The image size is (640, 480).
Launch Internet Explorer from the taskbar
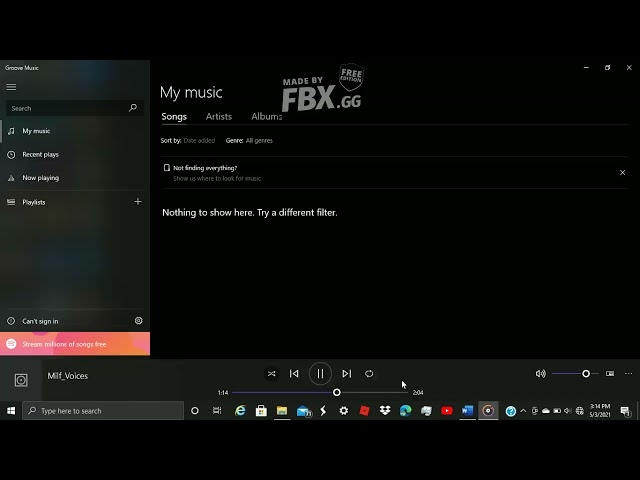(240, 411)
